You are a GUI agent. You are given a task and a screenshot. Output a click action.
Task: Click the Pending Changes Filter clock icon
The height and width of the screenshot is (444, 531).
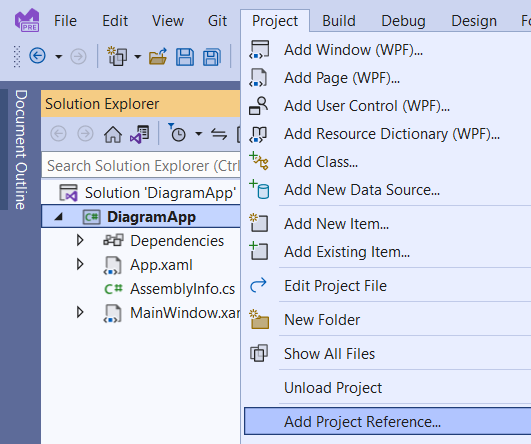177,133
